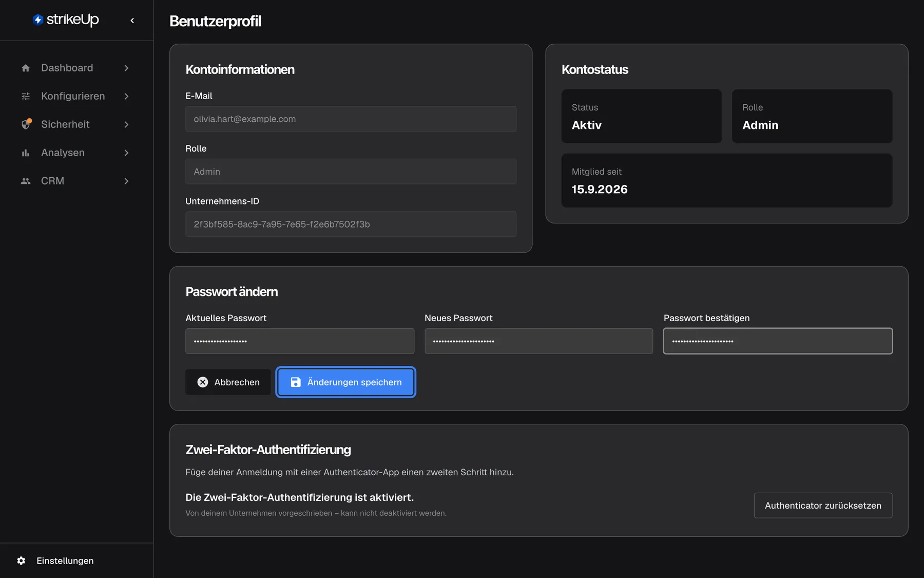
Task: Click 'Von deinem Unternehmen vorgeschrieben' note
Action: 316,513
